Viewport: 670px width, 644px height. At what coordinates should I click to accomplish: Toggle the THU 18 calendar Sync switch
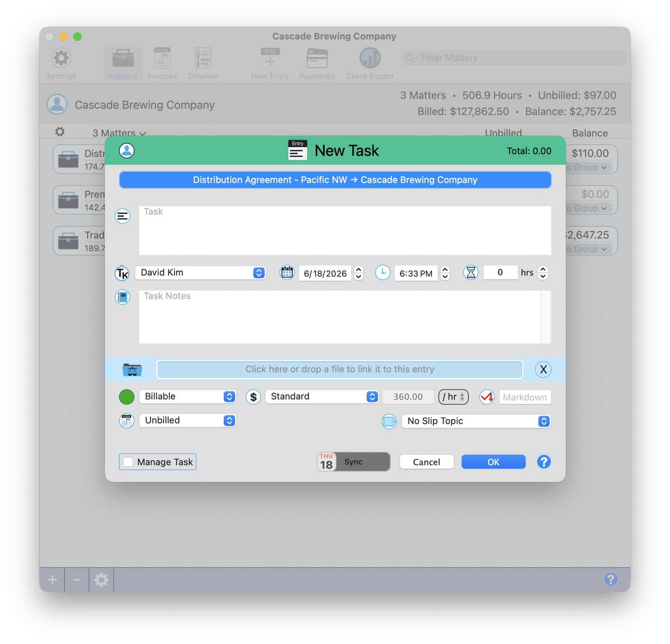point(353,462)
